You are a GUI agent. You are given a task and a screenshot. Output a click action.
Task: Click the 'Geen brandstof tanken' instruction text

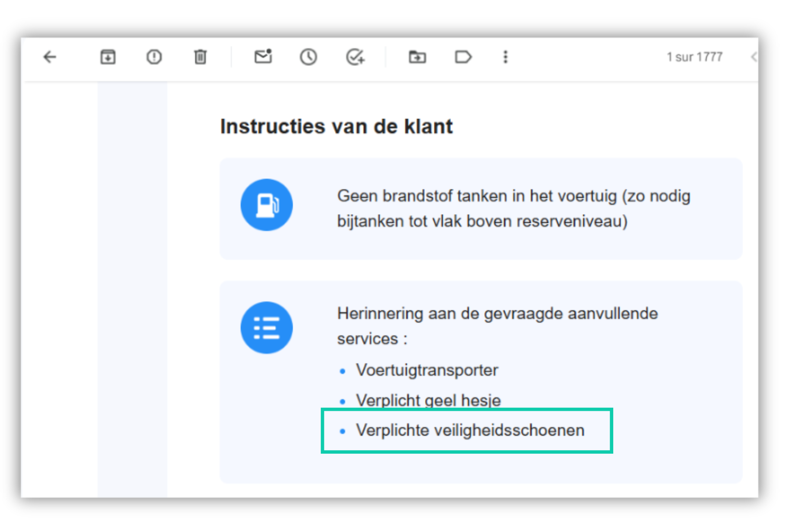514,208
